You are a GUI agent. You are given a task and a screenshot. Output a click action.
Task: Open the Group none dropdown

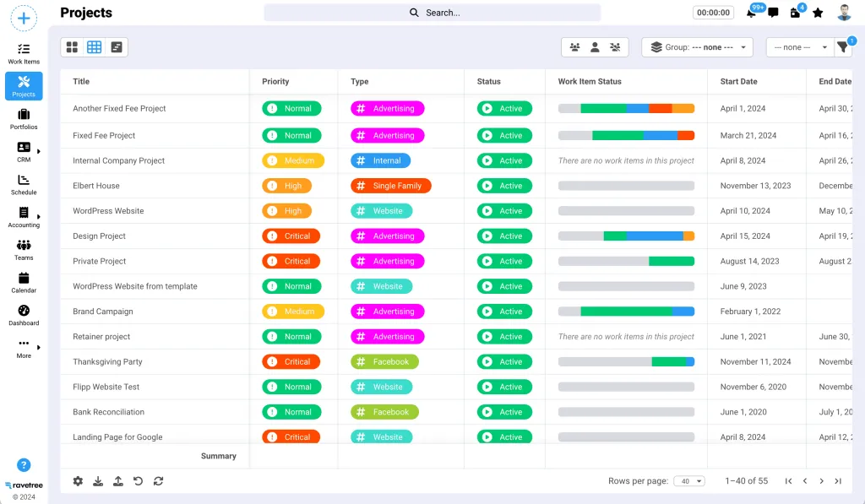697,47
